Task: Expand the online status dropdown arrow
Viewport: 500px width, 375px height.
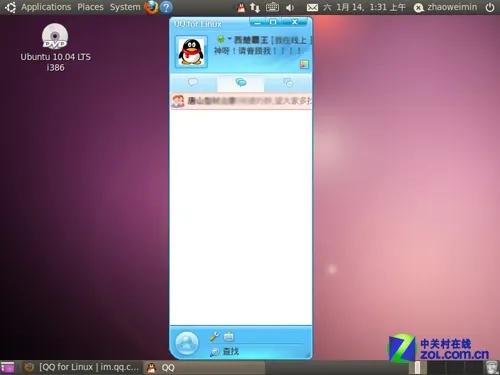Action: 229,39
